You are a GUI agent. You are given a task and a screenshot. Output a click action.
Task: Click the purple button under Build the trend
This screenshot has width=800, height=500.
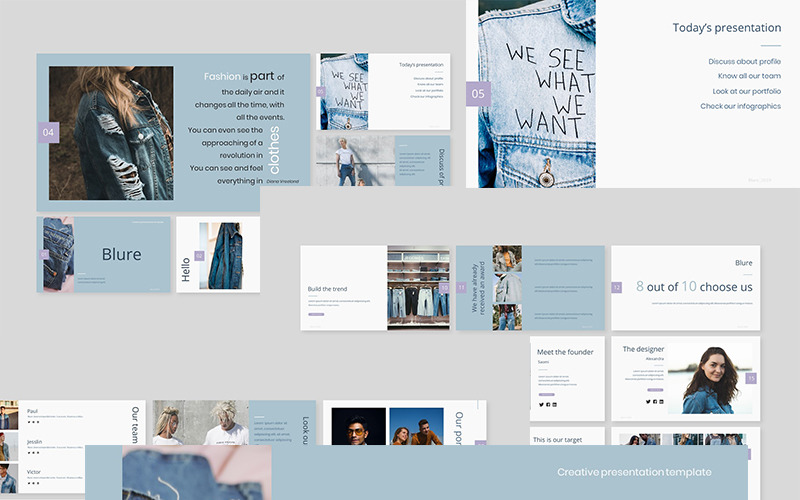(316, 314)
